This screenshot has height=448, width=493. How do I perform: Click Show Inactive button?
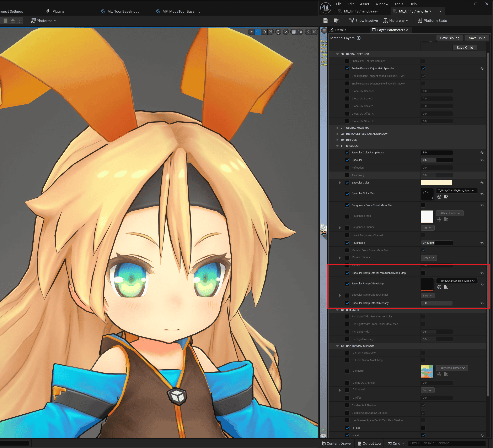pos(363,21)
